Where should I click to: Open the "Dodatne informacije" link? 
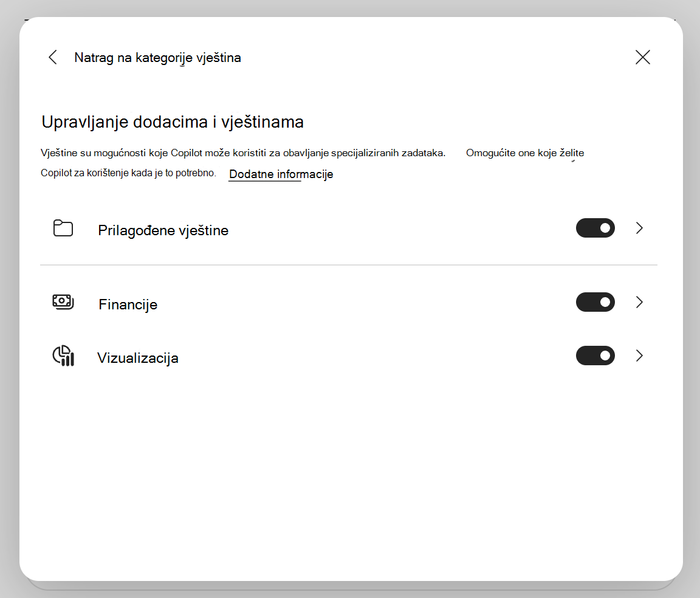tap(281, 174)
